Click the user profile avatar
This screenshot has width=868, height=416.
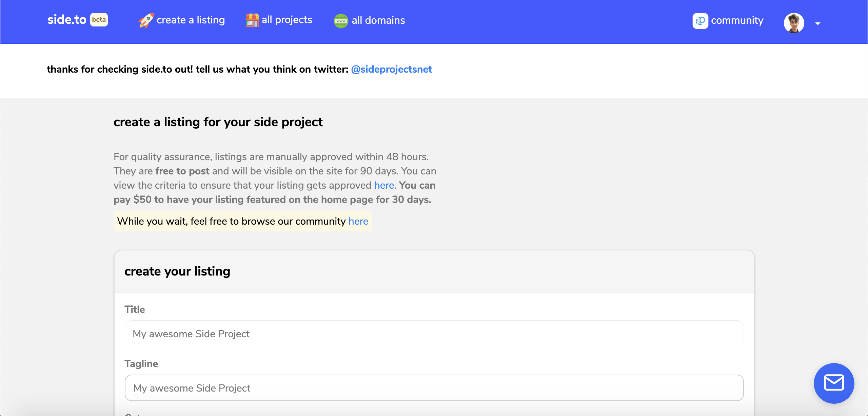click(x=794, y=23)
